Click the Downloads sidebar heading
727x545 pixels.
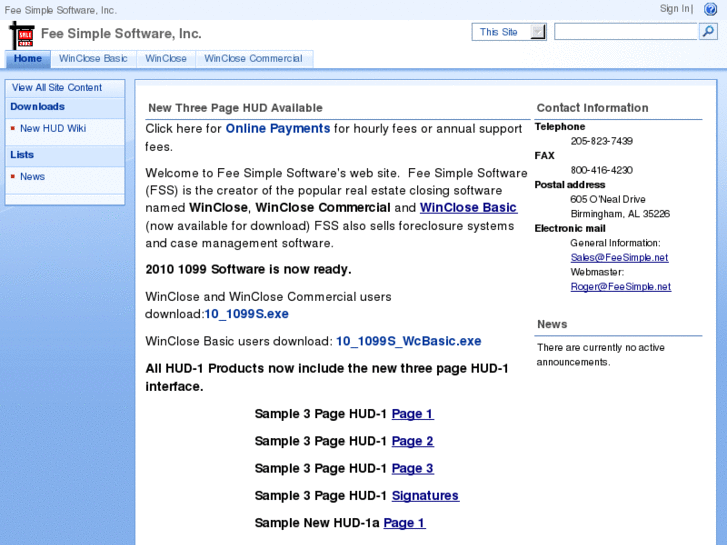click(x=38, y=107)
